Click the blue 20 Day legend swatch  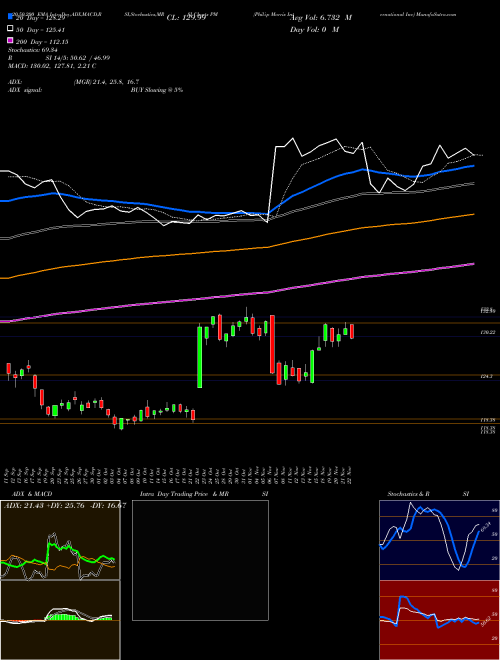coord(10,17)
